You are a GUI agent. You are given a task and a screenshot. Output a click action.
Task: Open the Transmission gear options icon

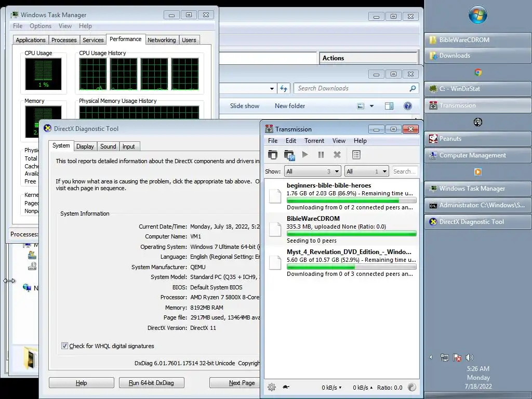271,387
